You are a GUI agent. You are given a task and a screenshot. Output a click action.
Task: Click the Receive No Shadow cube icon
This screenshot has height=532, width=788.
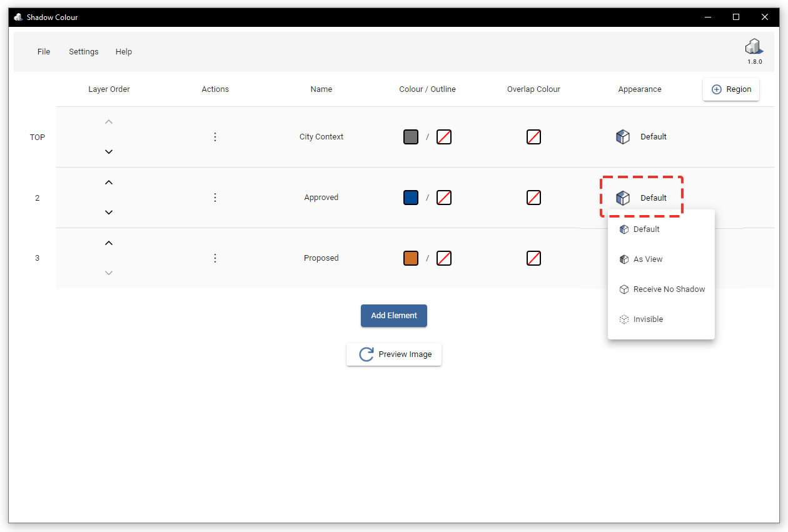[624, 289]
